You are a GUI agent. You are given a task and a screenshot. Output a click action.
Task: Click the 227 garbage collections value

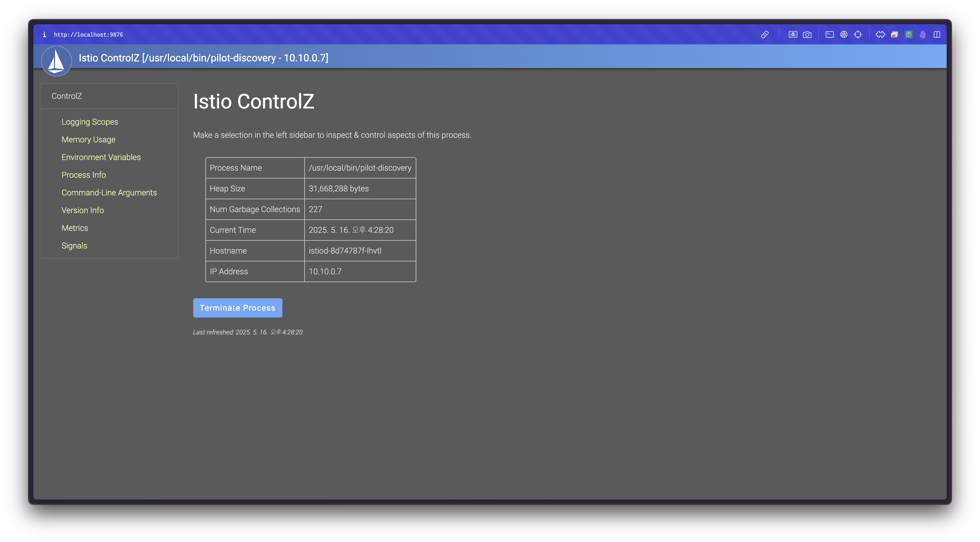click(x=315, y=209)
